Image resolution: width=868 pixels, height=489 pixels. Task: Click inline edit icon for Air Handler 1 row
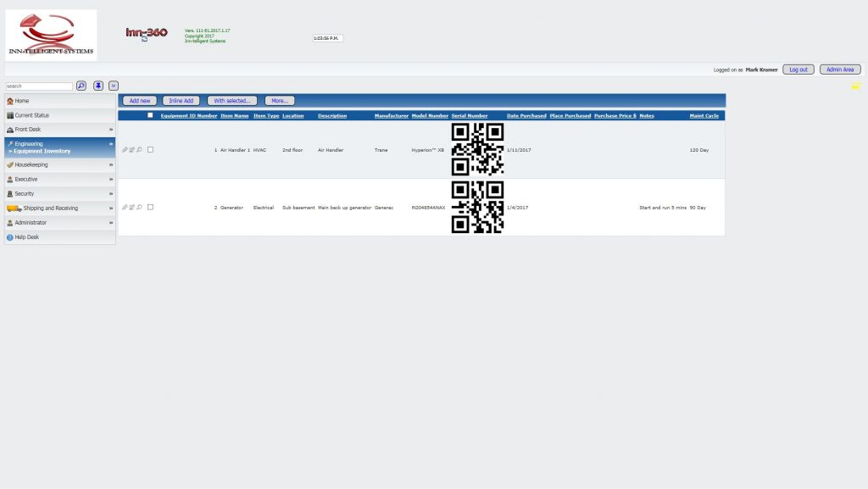tap(131, 150)
